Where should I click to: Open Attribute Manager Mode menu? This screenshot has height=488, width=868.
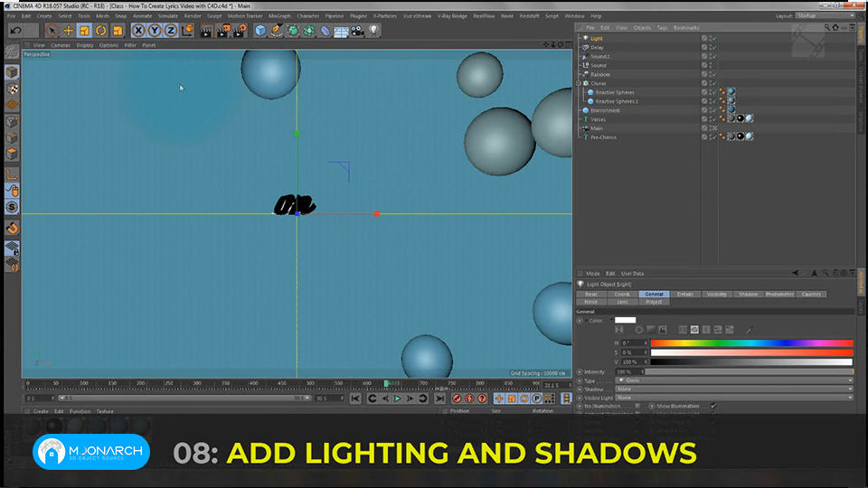pos(593,273)
